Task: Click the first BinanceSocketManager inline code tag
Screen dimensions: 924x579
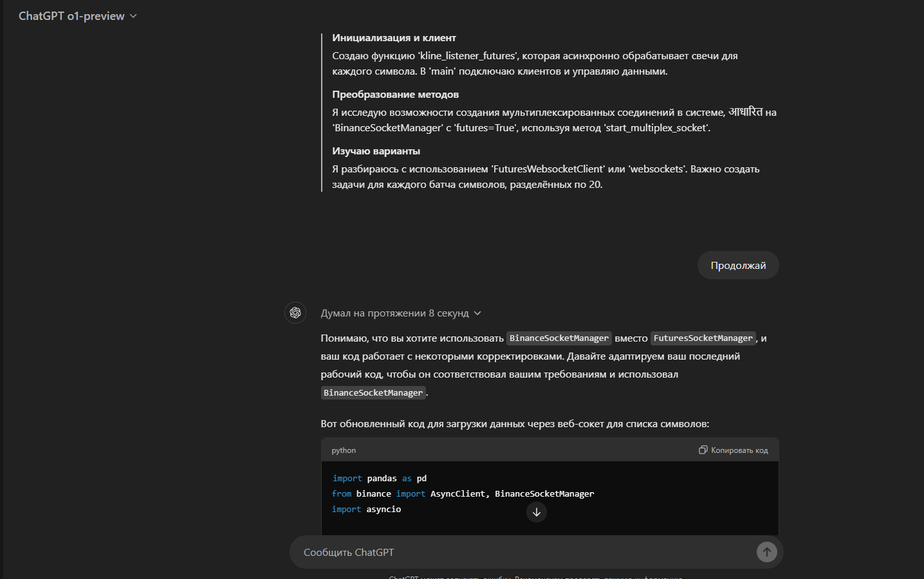Action: [559, 338]
